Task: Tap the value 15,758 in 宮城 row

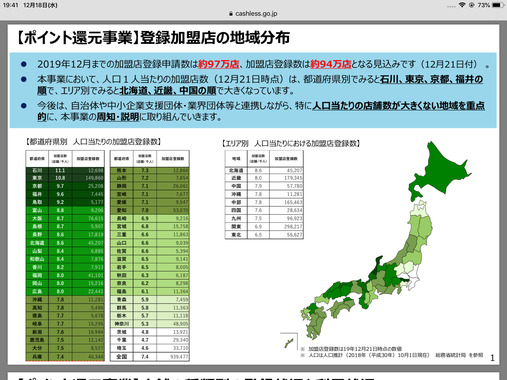Action: [180, 226]
